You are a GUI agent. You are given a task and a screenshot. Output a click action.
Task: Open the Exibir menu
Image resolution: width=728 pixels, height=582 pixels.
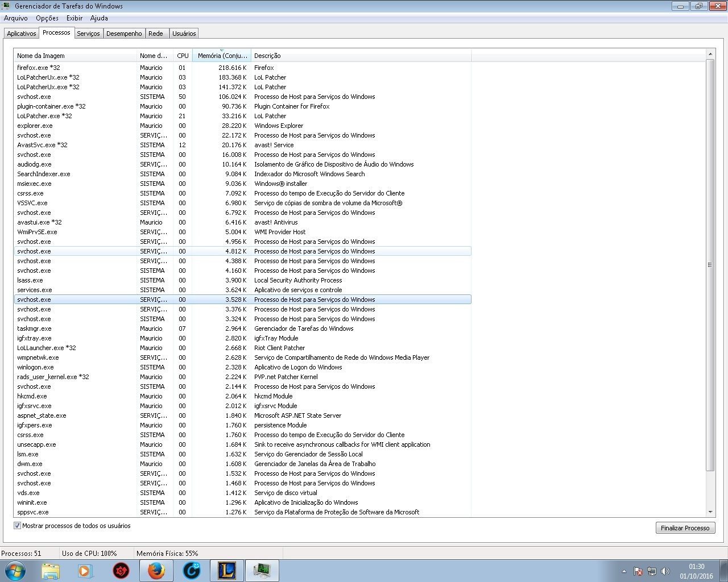tap(75, 18)
